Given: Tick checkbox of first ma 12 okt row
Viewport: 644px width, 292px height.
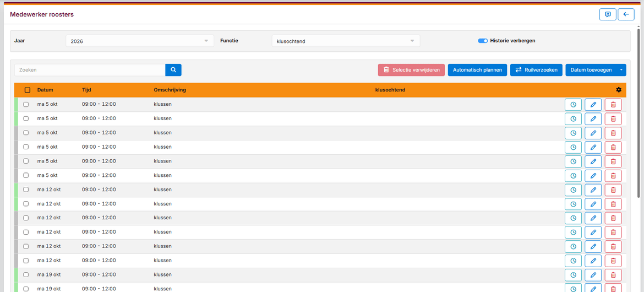Looking at the screenshot, I should [26, 190].
